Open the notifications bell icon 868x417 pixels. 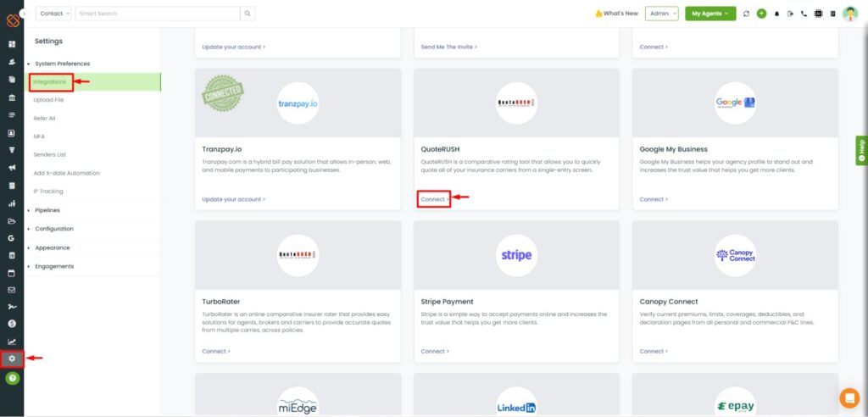coord(776,14)
